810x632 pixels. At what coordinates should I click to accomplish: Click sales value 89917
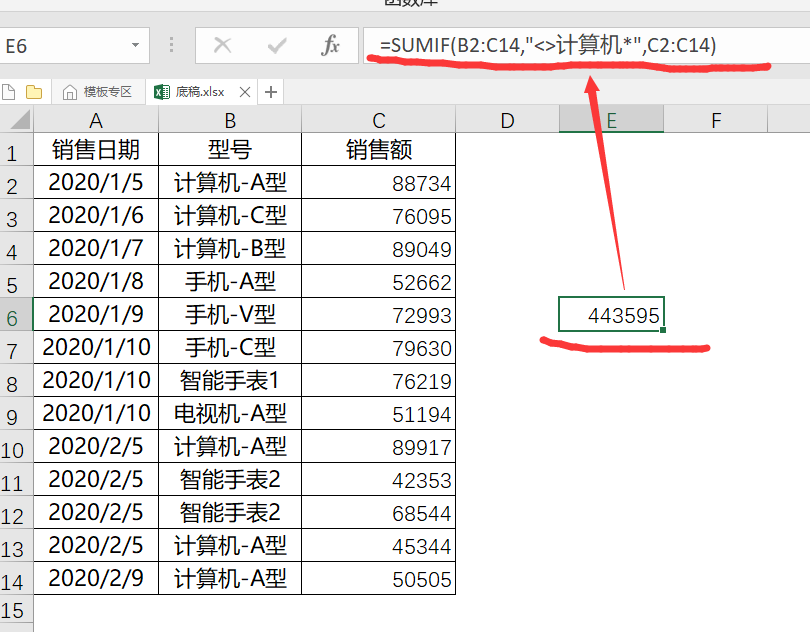coord(379,446)
